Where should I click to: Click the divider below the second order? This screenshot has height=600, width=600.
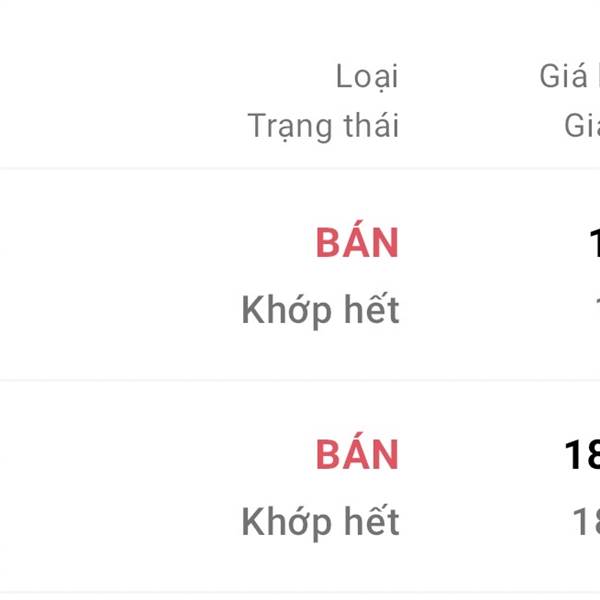pos(300,592)
